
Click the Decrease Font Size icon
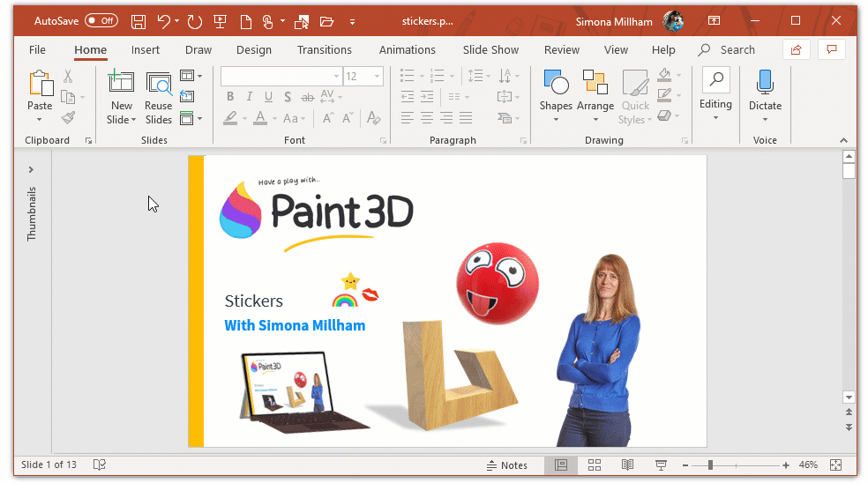click(348, 118)
